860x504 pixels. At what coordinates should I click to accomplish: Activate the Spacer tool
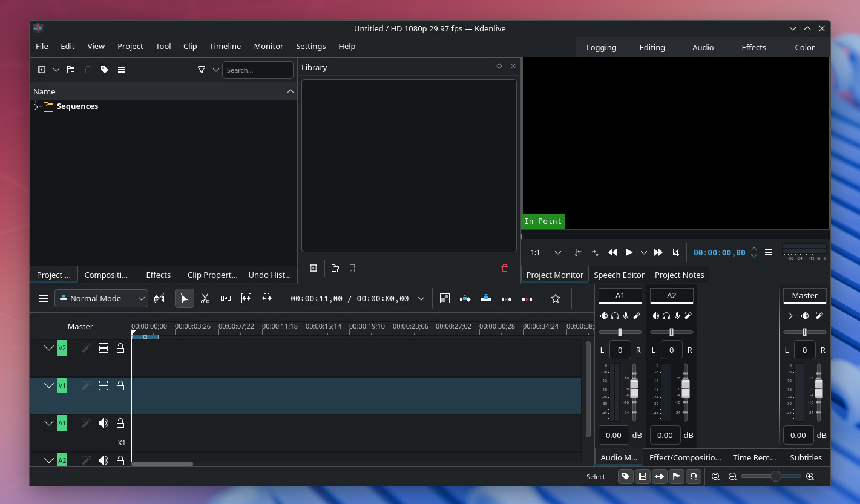click(x=226, y=298)
